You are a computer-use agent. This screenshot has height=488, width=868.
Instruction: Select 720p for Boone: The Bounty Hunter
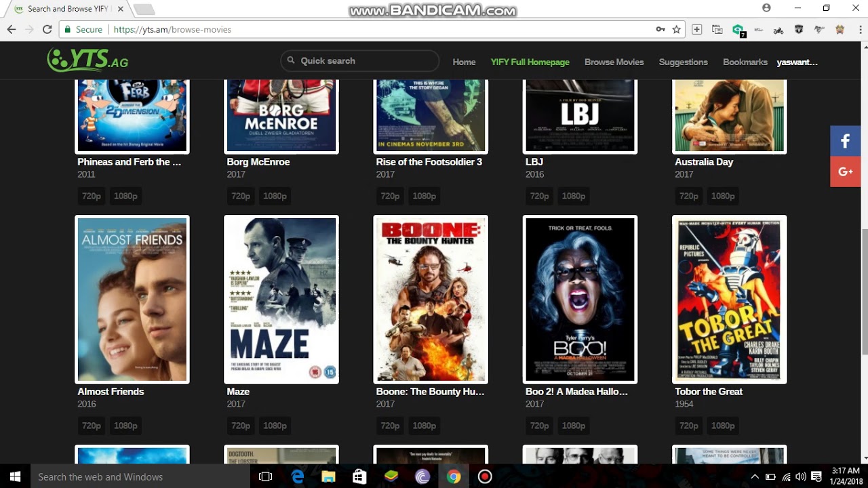click(390, 426)
